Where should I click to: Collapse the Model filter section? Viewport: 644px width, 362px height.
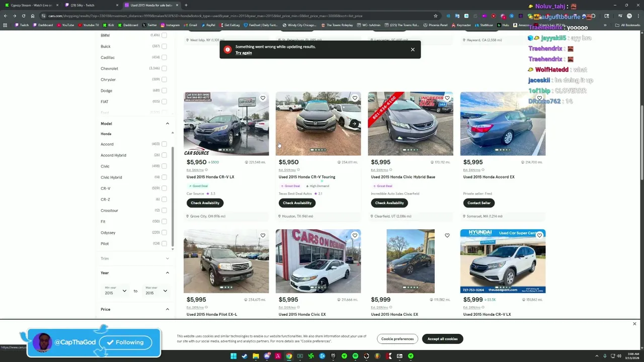click(168, 124)
